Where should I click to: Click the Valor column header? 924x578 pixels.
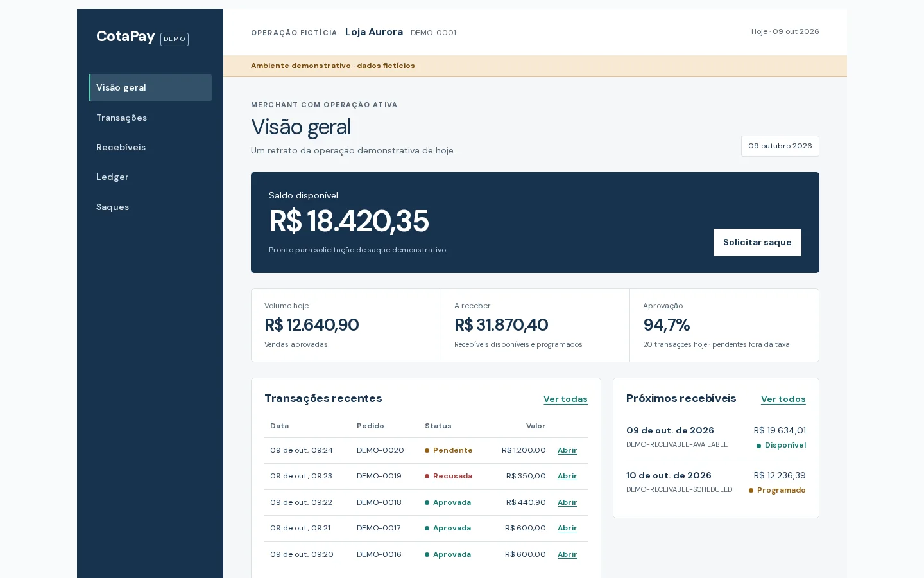(536, 426)
